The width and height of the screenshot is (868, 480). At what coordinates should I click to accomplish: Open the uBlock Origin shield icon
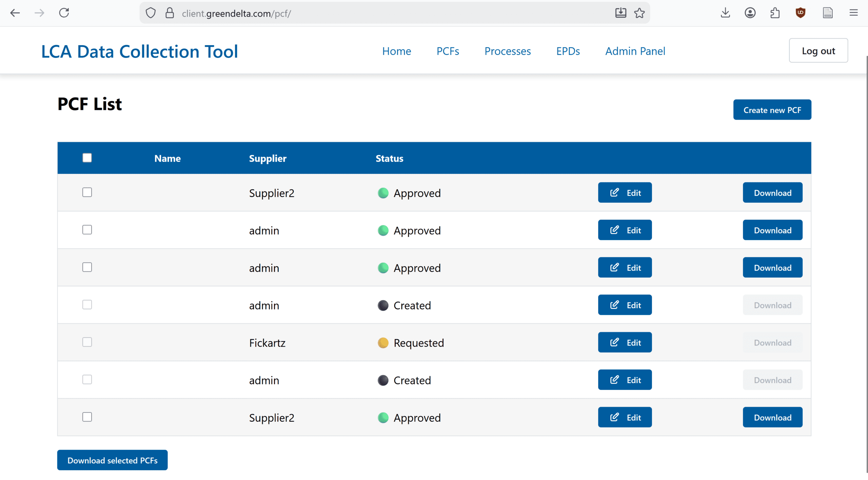pos(801,13)
